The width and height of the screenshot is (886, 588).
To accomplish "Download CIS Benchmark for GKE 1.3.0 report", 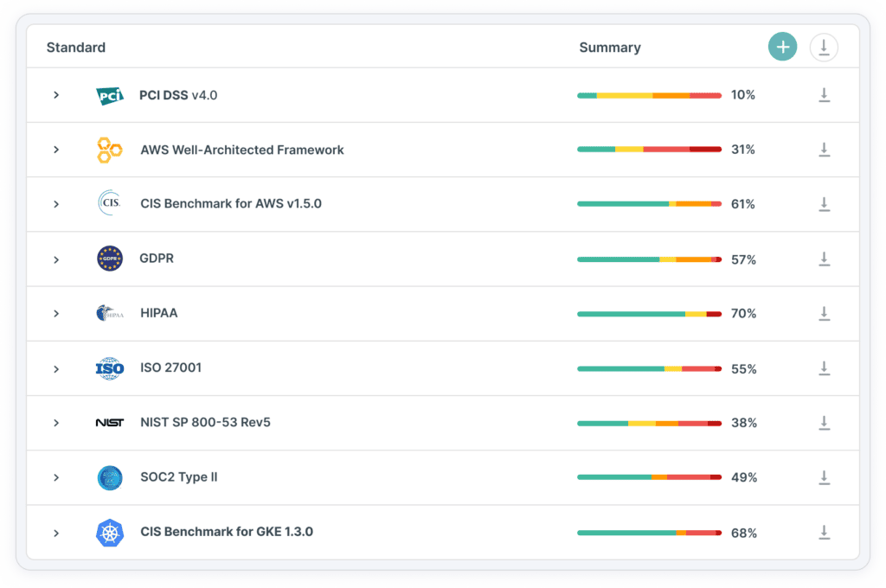I will pyautogui.click(x=825, y=532).
